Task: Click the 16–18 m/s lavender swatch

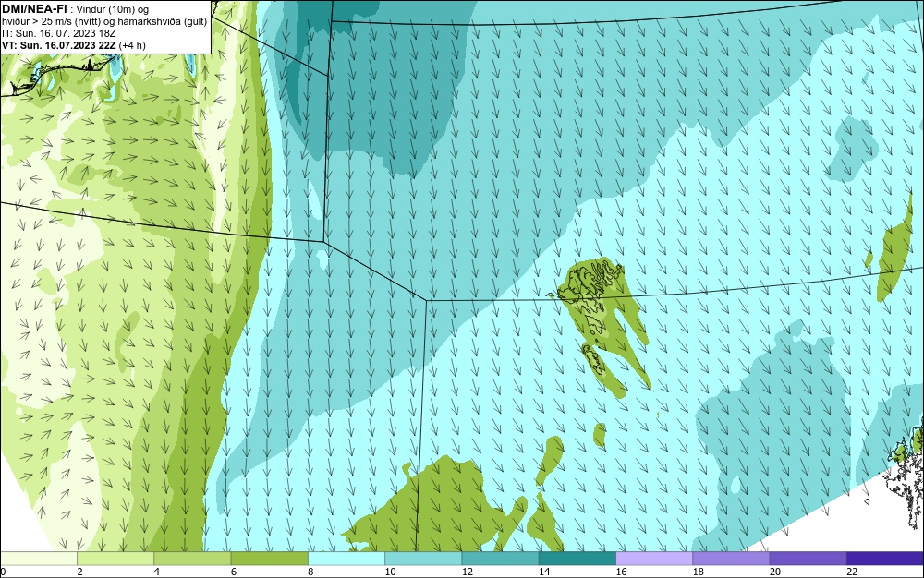Action: click(654, 559)
